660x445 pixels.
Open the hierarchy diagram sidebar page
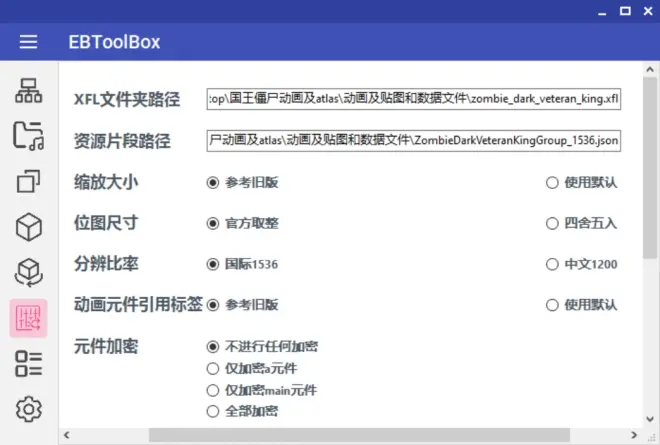point(29,91)
